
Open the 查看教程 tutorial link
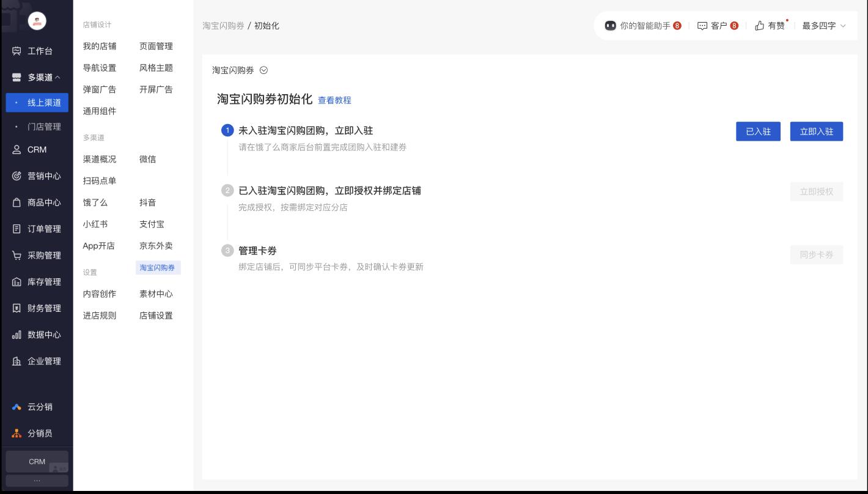click(x=334, y=100)
